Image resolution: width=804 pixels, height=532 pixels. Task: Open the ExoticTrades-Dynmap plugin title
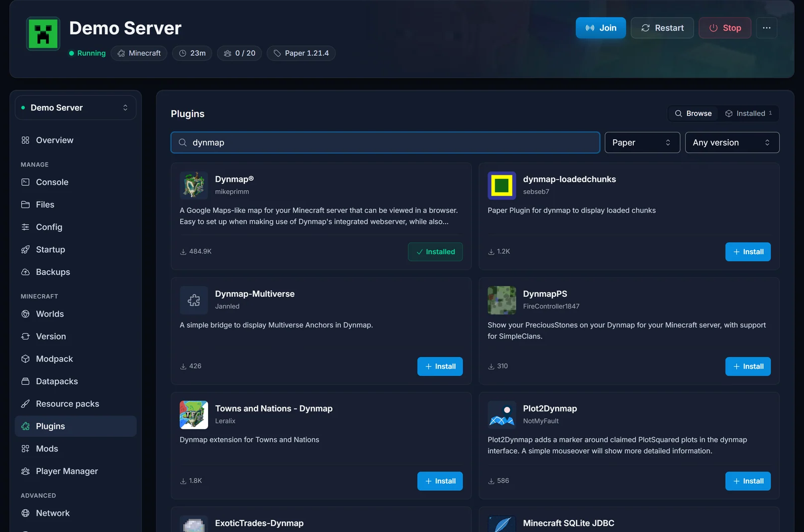click(x=259, y=523)
